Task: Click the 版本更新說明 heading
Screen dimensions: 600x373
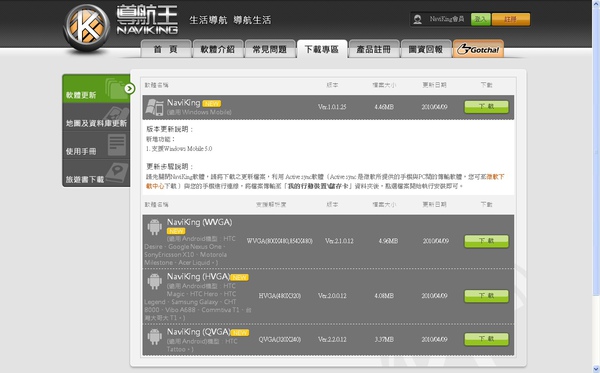Action: [170, 129]
